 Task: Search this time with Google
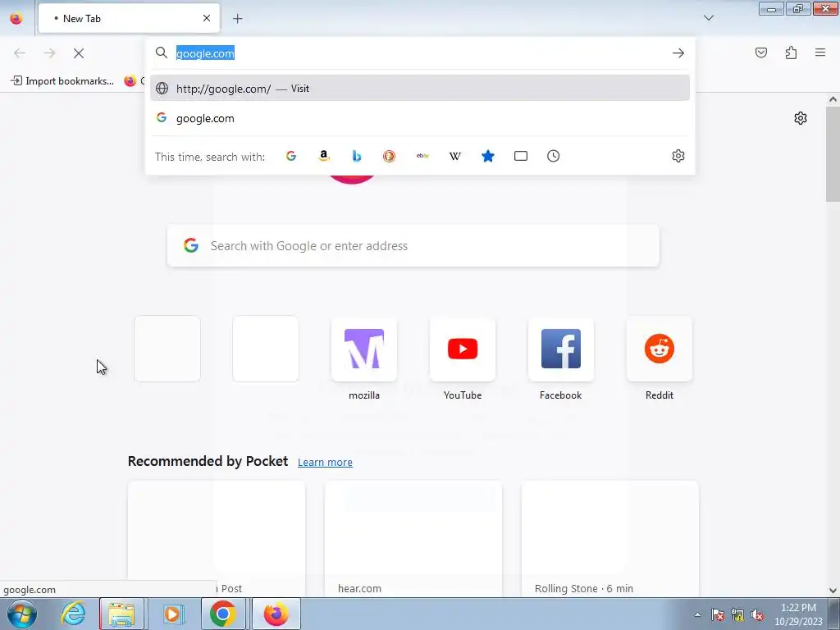click(291, 156)
